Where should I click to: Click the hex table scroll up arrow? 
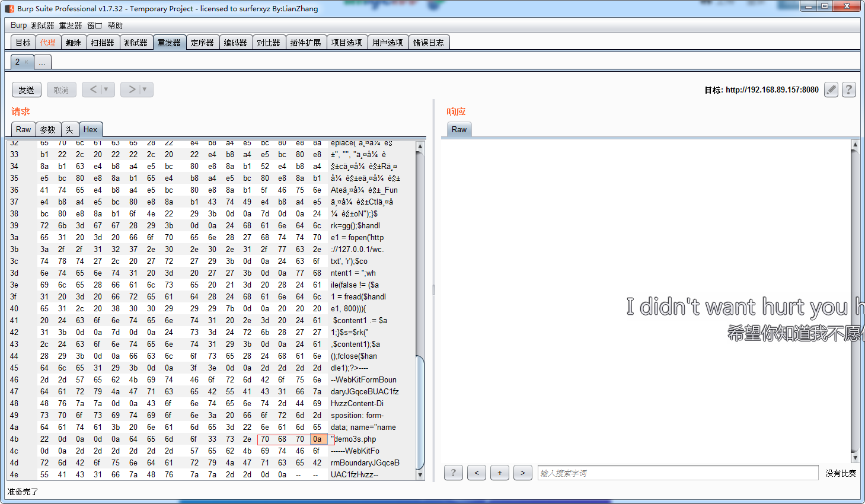point(420,146)
